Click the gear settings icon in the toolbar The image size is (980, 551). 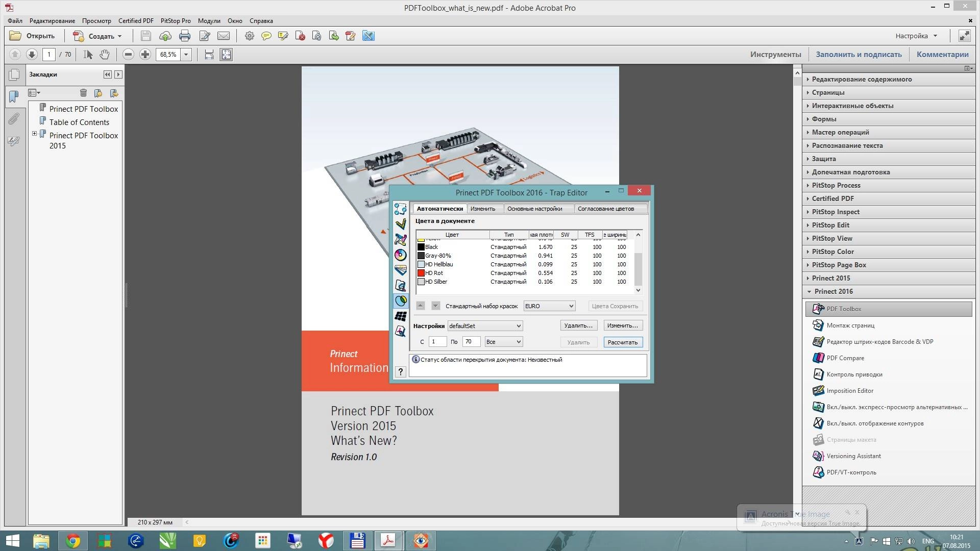pos(249,36)
